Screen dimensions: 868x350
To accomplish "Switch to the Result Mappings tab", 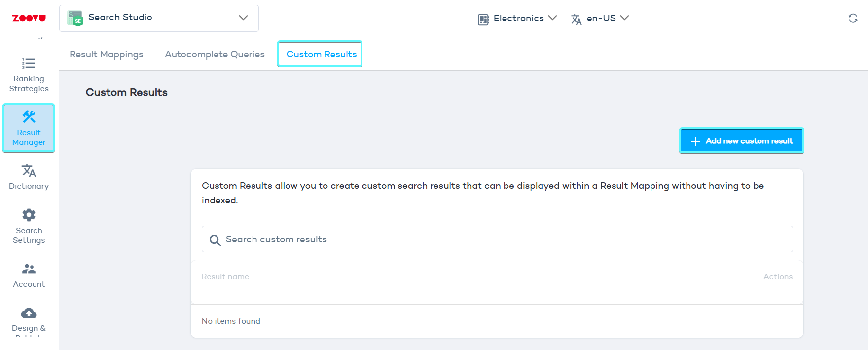I will pyautogui.click(x=107, y=54).
